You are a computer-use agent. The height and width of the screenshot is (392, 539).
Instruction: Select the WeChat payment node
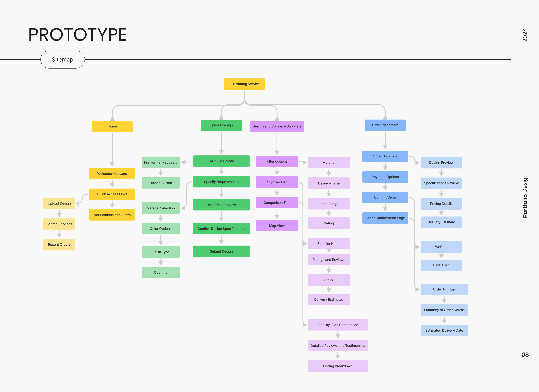pyautogui.click(x=441, y=247)
